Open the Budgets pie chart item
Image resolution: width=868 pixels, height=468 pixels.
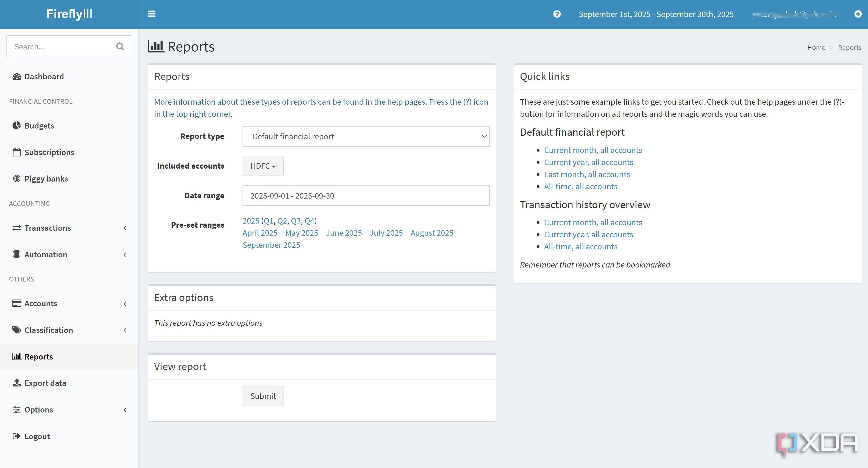point(33,125)
